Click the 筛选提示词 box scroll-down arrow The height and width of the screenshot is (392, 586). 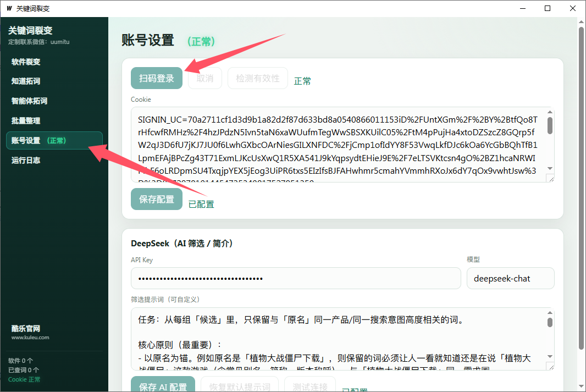click(x=550, y=356)
